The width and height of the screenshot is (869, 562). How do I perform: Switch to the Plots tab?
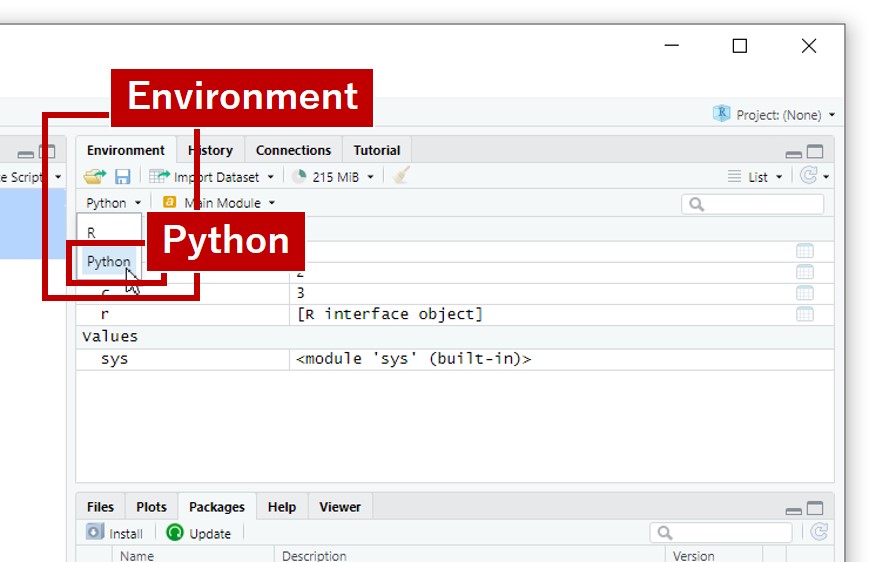pyautogui.click(x=151, y=507)
